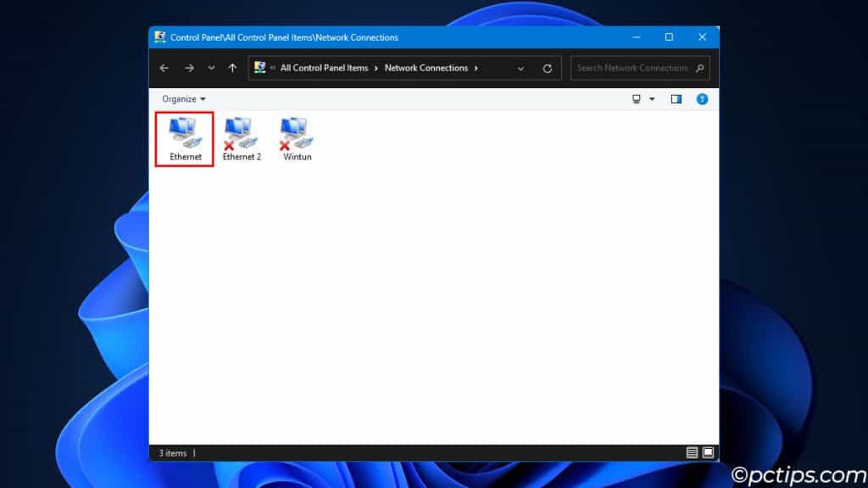Click the Network Connections breadcrumb
The width and height of the screenshot is (868, 488).
pyautogui.click(x=427, y=68)
